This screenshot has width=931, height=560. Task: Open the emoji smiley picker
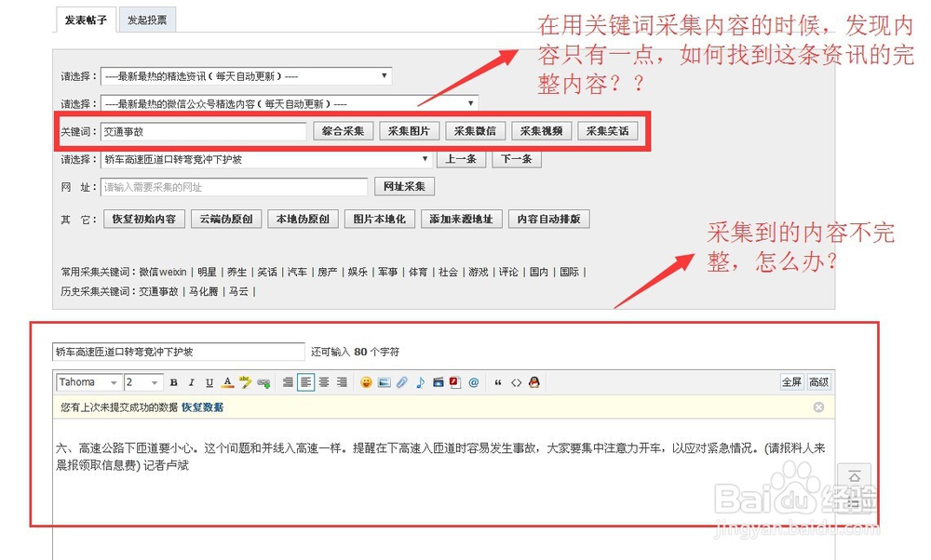coord(366,382)
